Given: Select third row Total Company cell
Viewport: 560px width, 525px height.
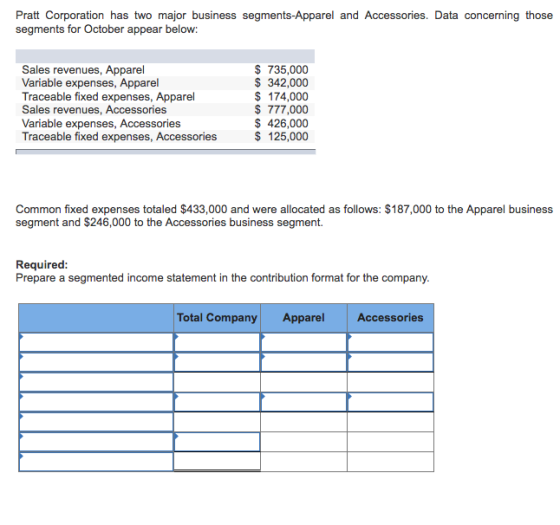Looking at the screenshot, I should (x=217, y=382).
